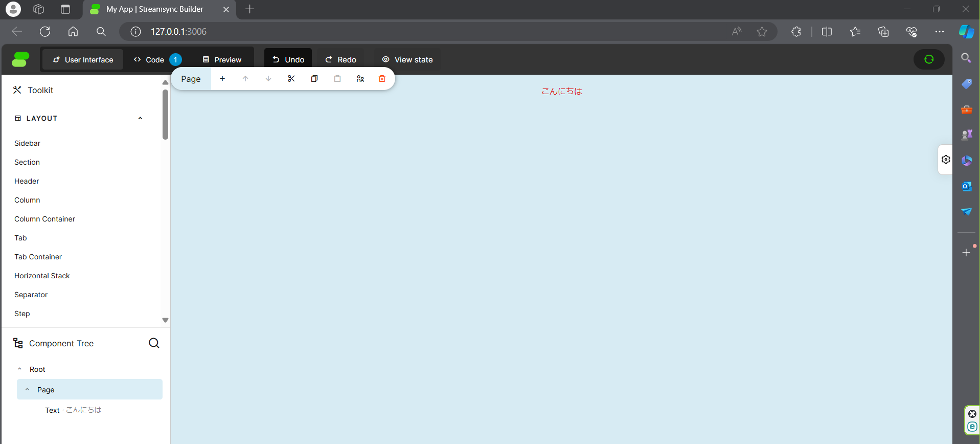980x444 pixels.
Task: View site information icon
Action: [135, 32]
